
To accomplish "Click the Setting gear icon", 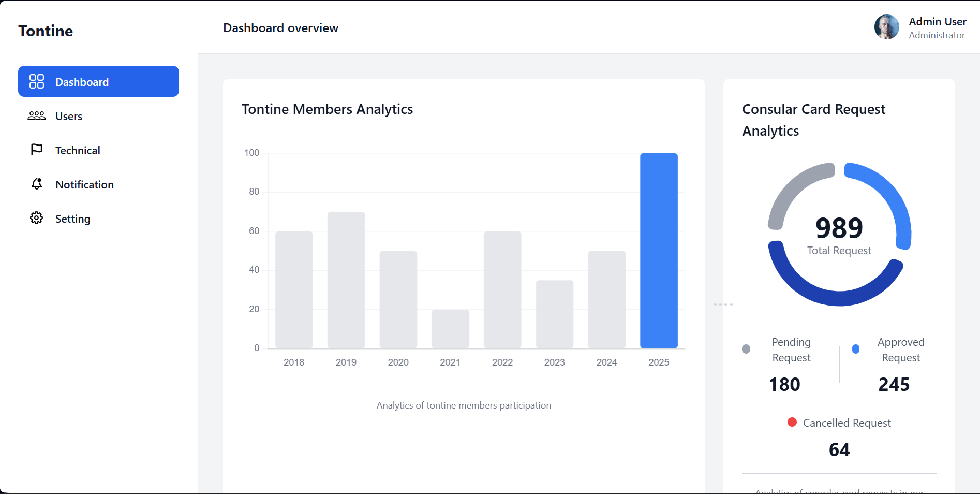I will click(37, 218).
